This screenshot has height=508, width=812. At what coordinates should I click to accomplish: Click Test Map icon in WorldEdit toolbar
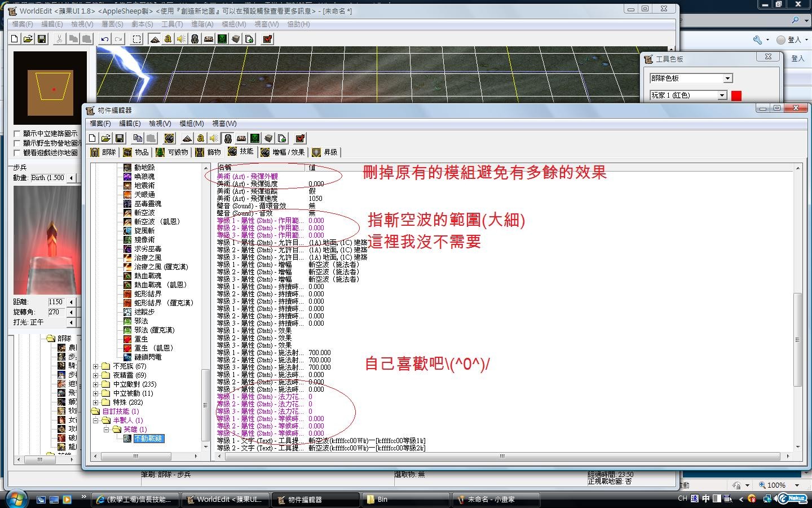pyautogui.click(x=267, y=39)
